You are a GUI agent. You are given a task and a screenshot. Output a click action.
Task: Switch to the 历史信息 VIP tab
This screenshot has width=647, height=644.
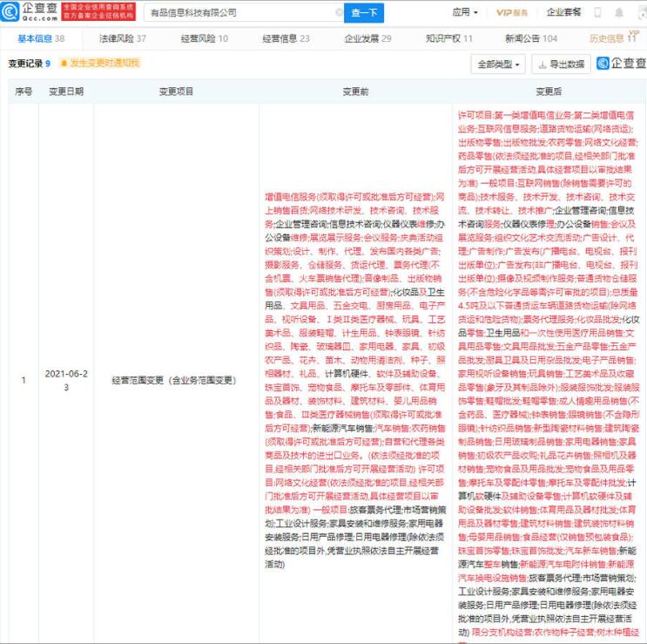pos(613,38)
